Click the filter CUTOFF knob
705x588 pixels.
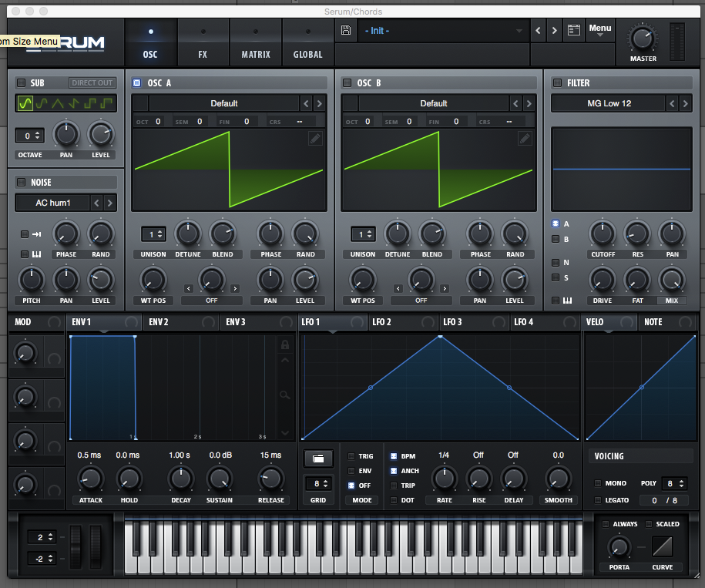pos(603,234)
